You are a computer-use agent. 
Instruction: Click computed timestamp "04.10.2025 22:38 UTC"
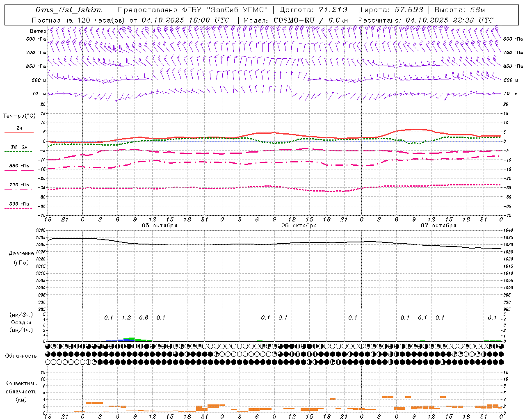point(450,20)
